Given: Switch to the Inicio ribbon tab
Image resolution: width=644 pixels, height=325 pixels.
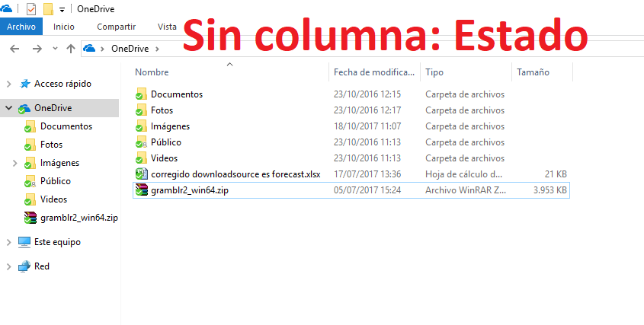Looking at the screenshot, I should click(x=64, y=27).
